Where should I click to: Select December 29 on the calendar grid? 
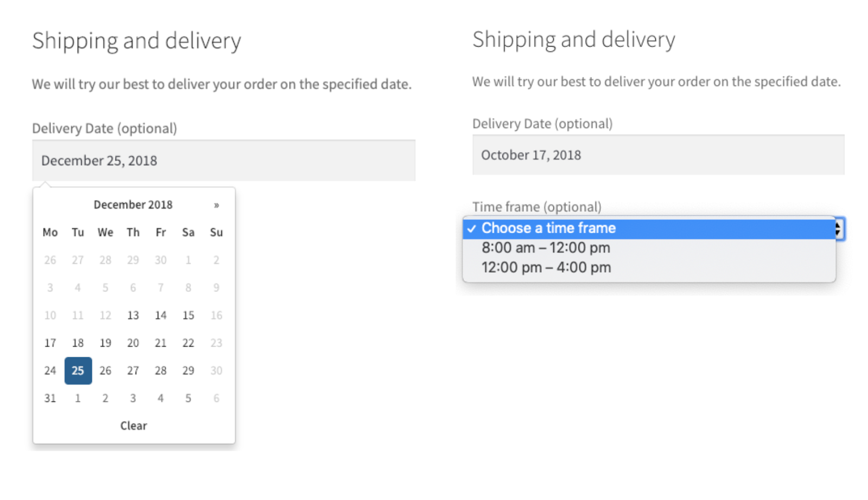click(x=188, y=370)
